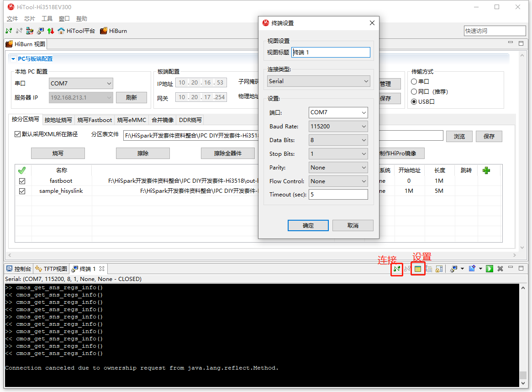Uncheck the sample_hisyslink partition row

(22, 191)
